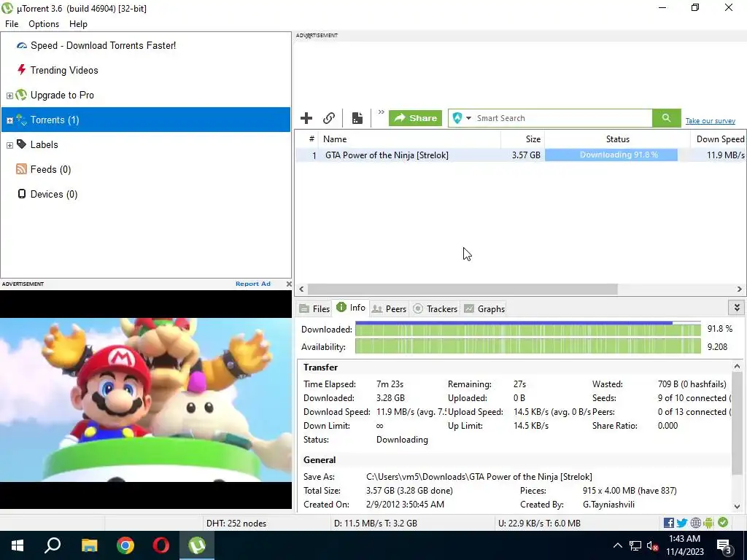747x560 pixels.
Task: Switch to the Files tab
Action: tap(315, 309)
